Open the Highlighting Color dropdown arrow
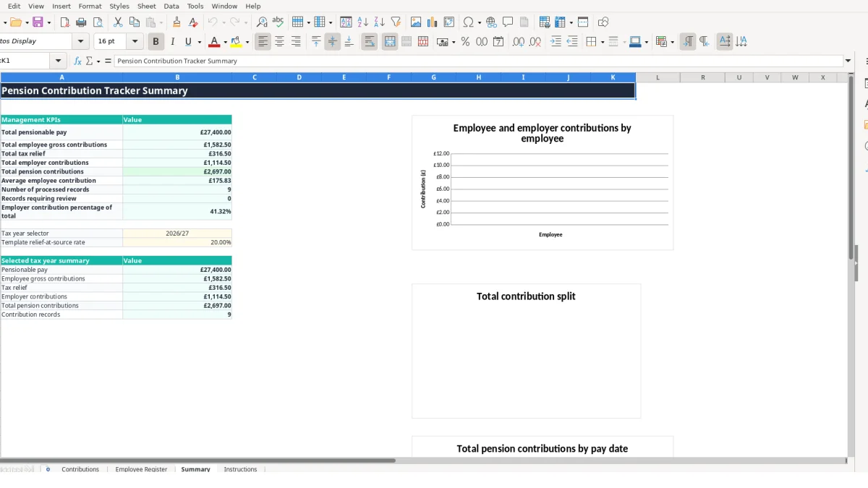 (247, 42)
